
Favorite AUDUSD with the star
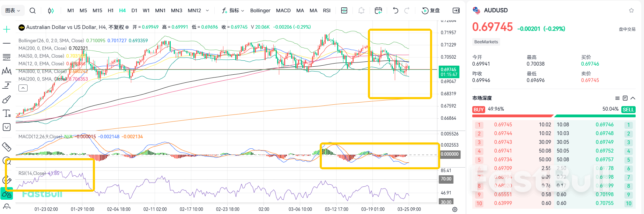pyautogui.click(x=631, y=10)
